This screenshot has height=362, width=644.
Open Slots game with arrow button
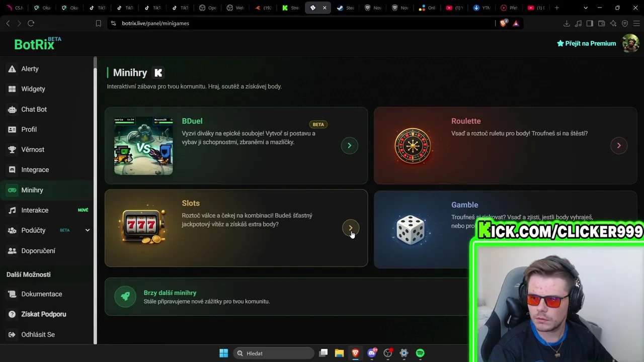351,228
